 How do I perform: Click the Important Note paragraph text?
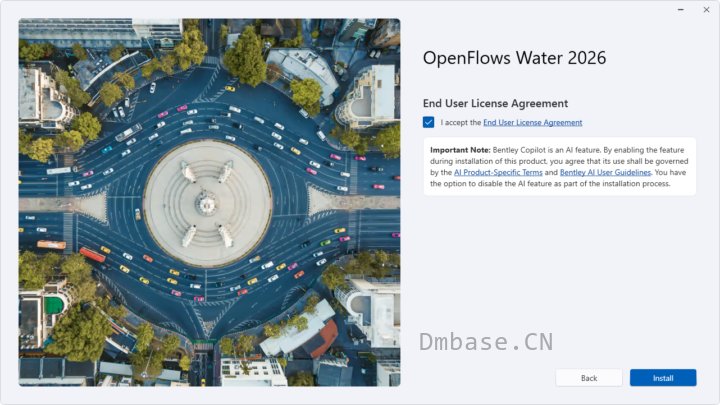pyautogui.click(x=559, y=167)
